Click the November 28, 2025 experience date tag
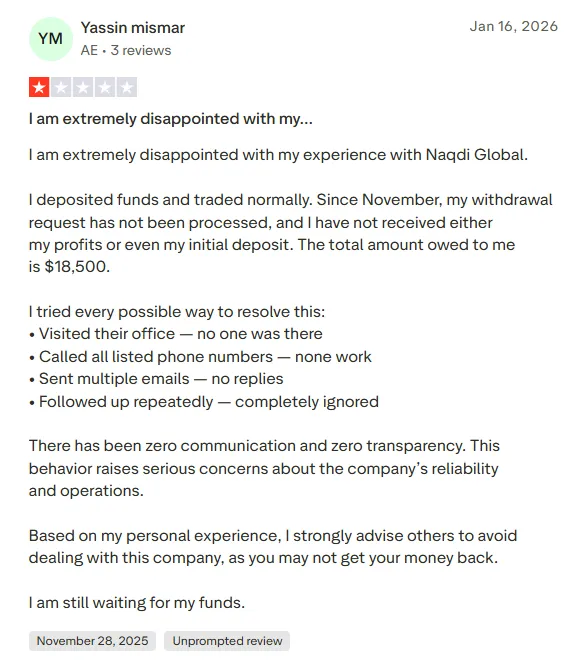 pos(92,641)
